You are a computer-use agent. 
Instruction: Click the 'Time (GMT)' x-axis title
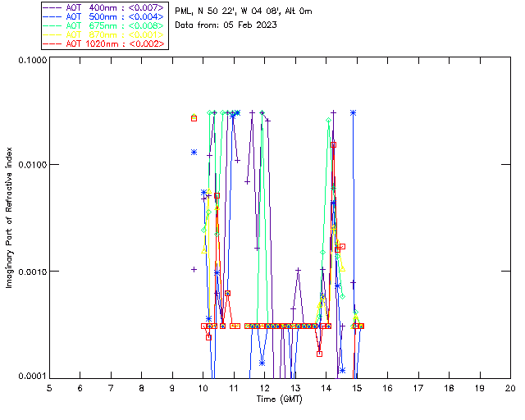point(279,399)
